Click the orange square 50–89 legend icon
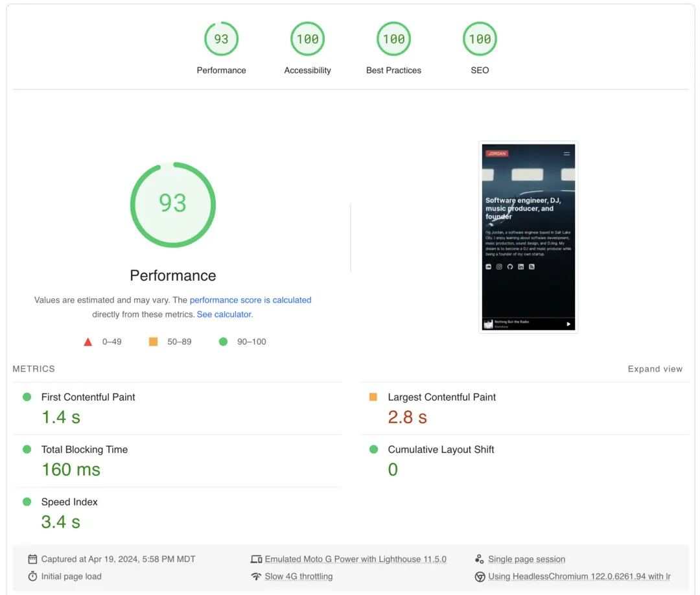 [153, 342]
